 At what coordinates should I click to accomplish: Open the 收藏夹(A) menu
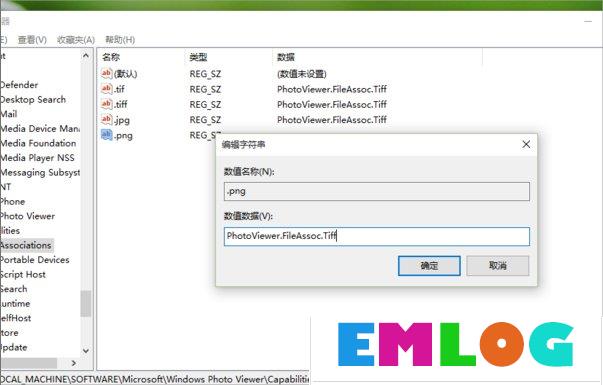76,40
